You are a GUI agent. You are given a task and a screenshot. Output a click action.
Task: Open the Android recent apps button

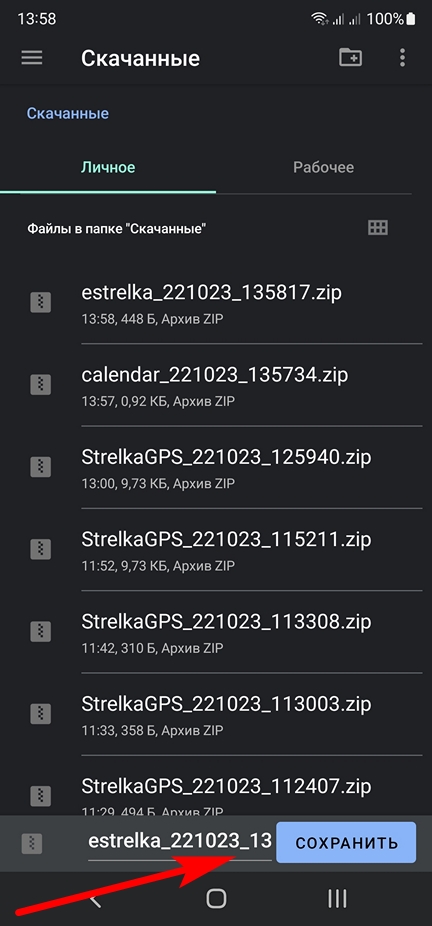(337, 899)
